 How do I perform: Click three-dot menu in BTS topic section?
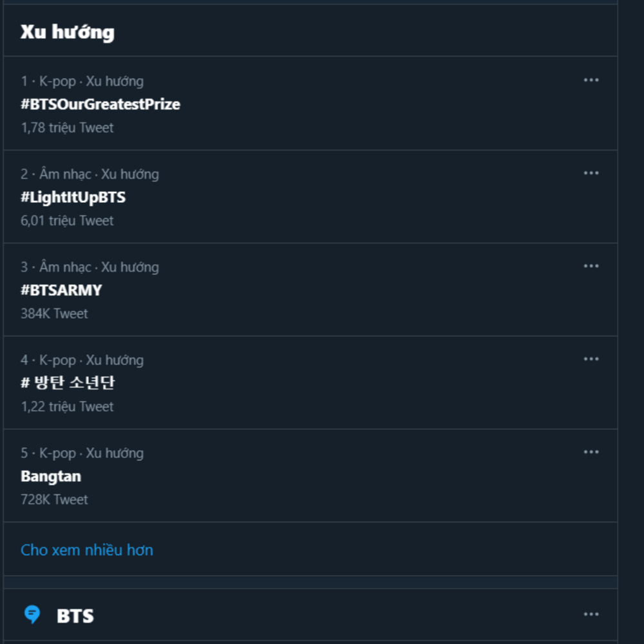591,614
